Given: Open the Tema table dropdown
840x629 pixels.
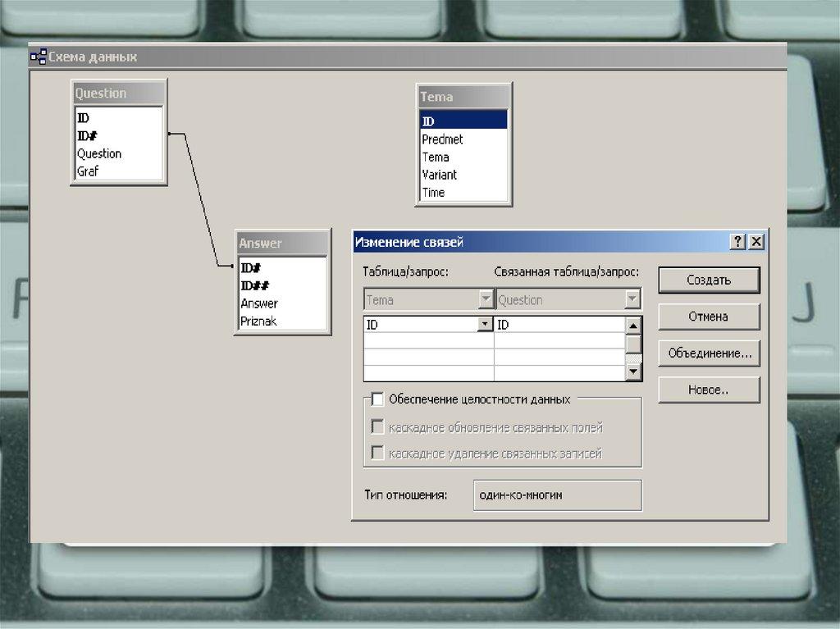Looking at the screenshot, I should pyautogui.click(x=486, y=300).
